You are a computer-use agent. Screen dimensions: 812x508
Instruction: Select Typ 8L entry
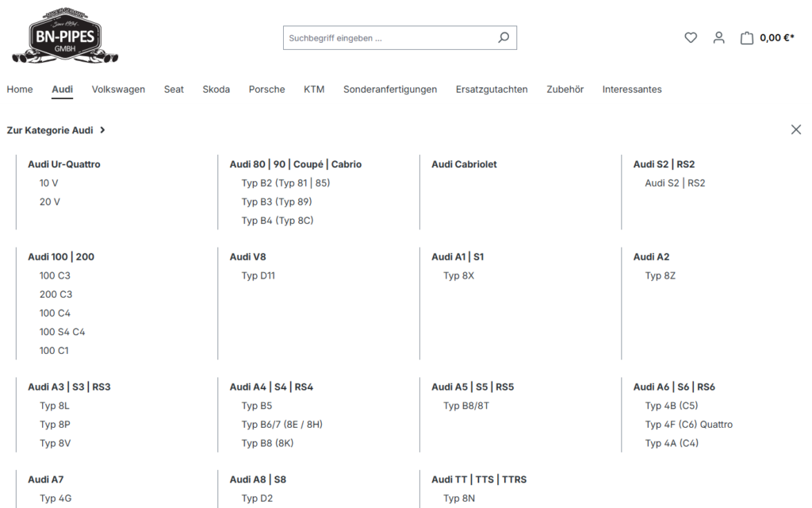pyautogui.click(x=55, y=406)
